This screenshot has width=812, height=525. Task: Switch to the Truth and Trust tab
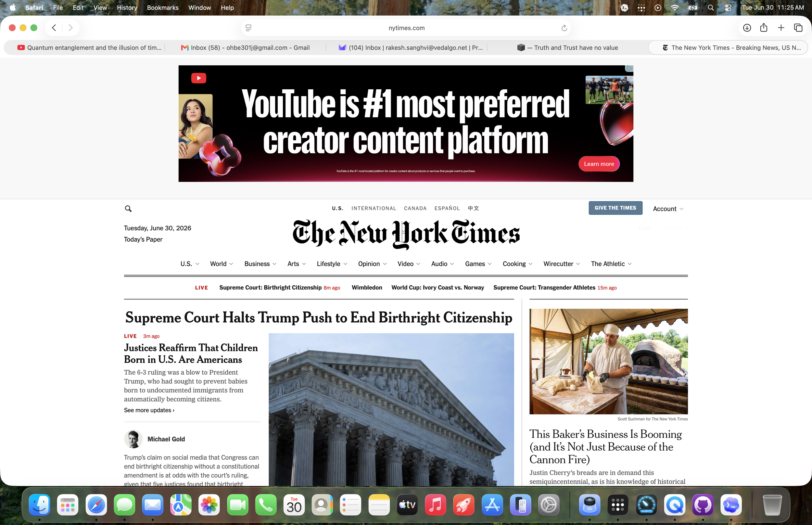point(567,48)
